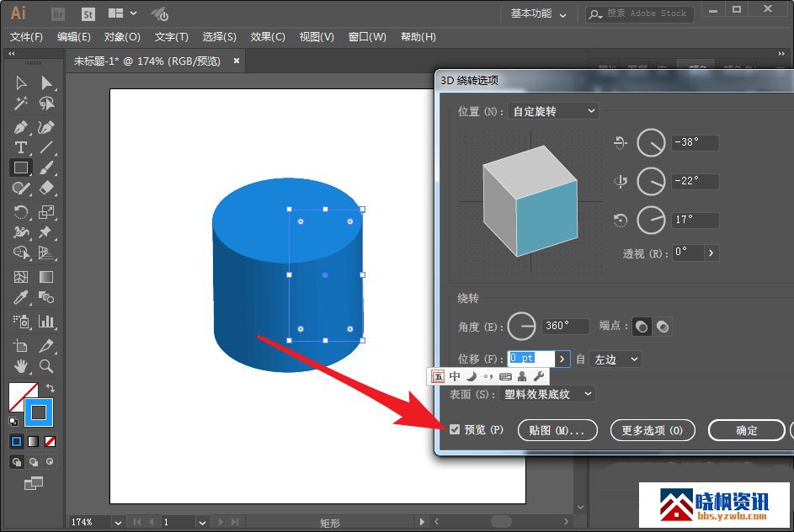Uncheck the 预览 (P) preview checkbox
Image resolution: width=794 pixels, height=532 pixels.
455,430
